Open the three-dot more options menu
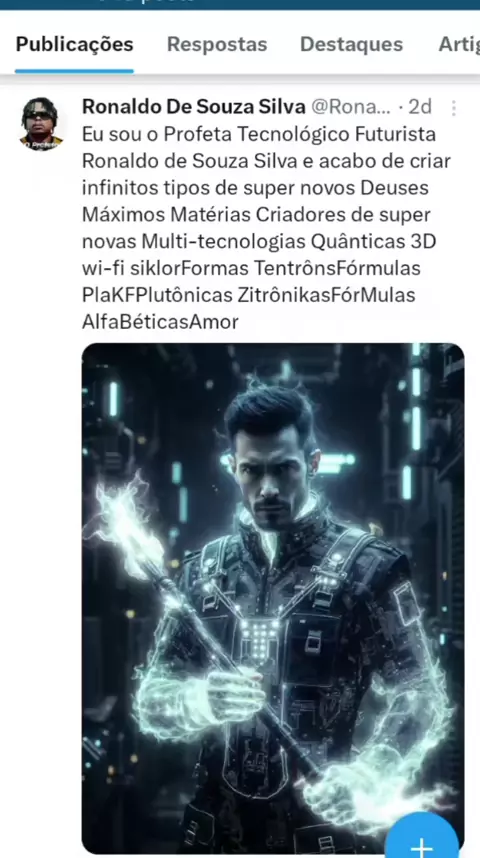The image size is (480, 858). coord(453,108)
